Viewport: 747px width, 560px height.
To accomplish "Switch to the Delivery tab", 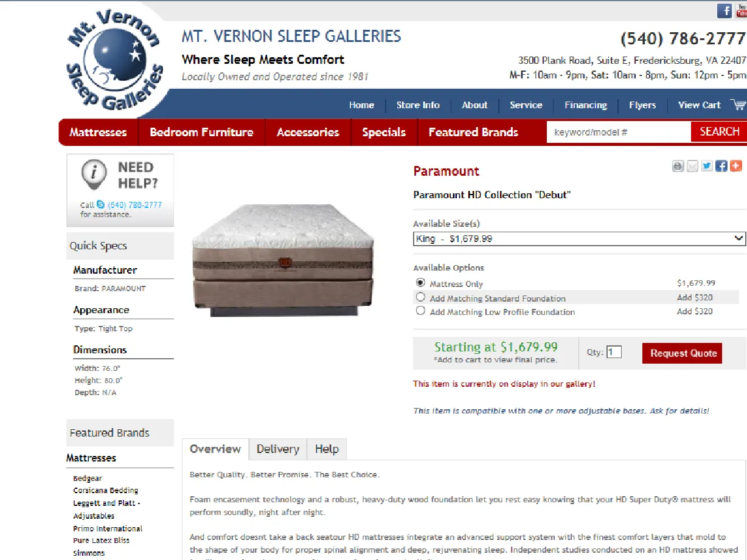I will coord(278,449).
